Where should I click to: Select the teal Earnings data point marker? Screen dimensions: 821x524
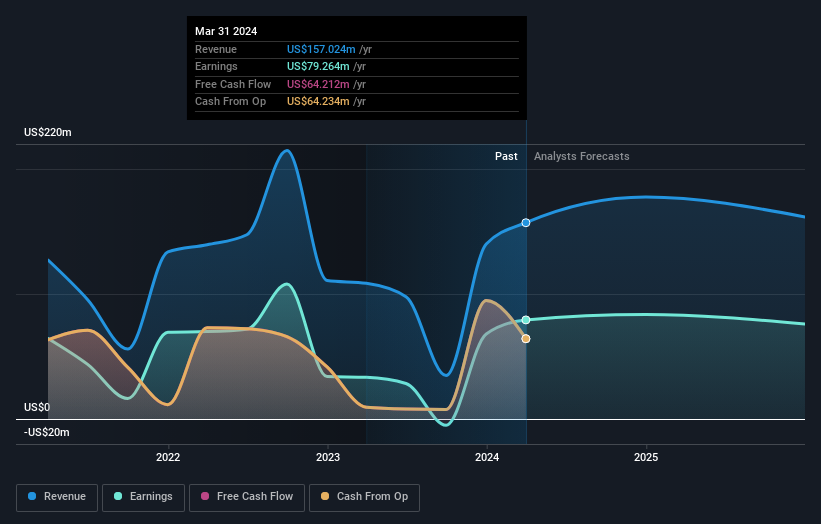click(526, 320)
